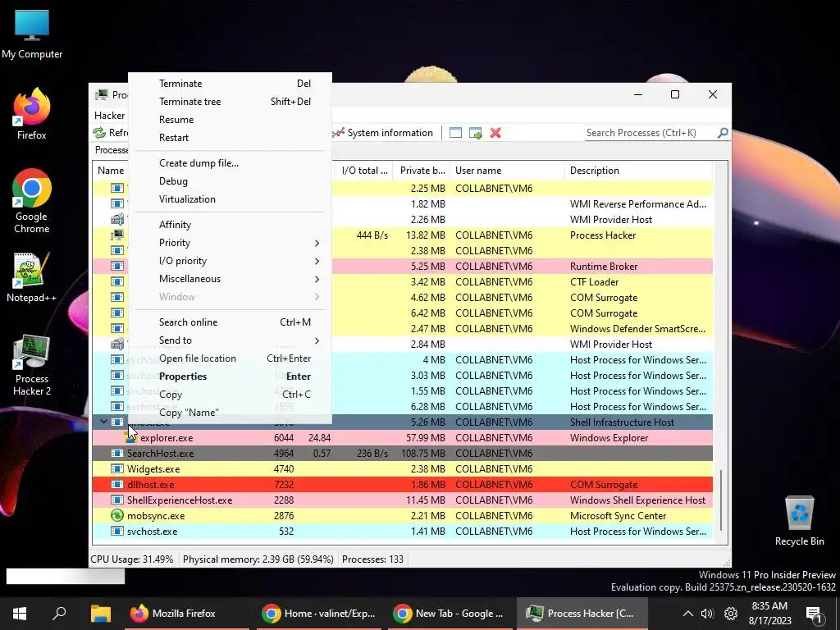
Task: Click the Physical memory status entry
Action: point(258,559)
